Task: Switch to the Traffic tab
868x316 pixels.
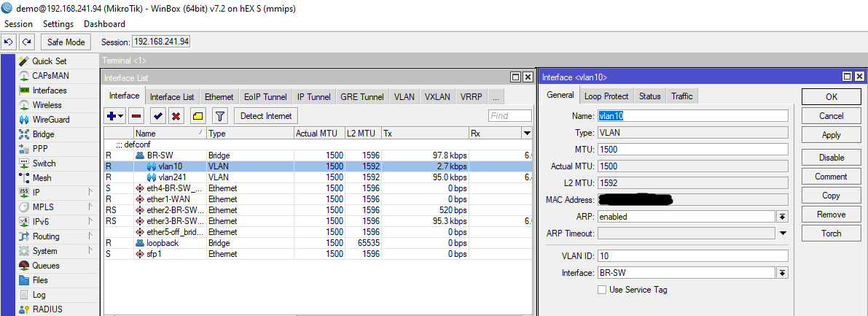Action: (x=682, y=96)
